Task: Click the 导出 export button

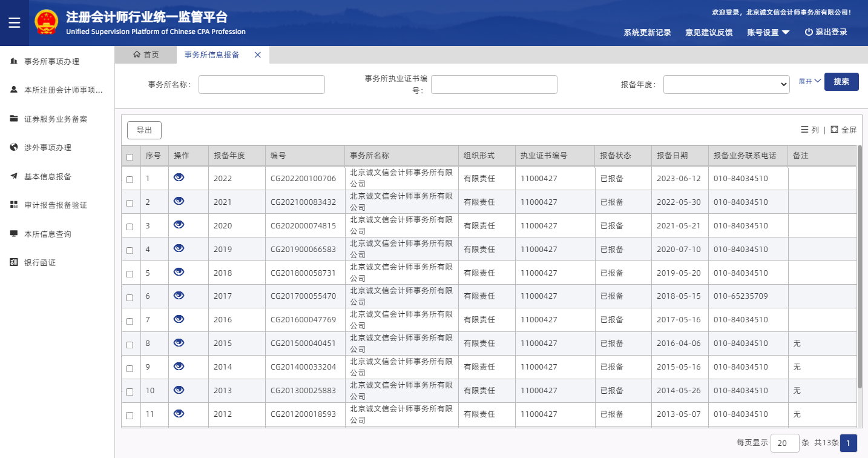Action: pyautogui.click(x=144, y=130)
